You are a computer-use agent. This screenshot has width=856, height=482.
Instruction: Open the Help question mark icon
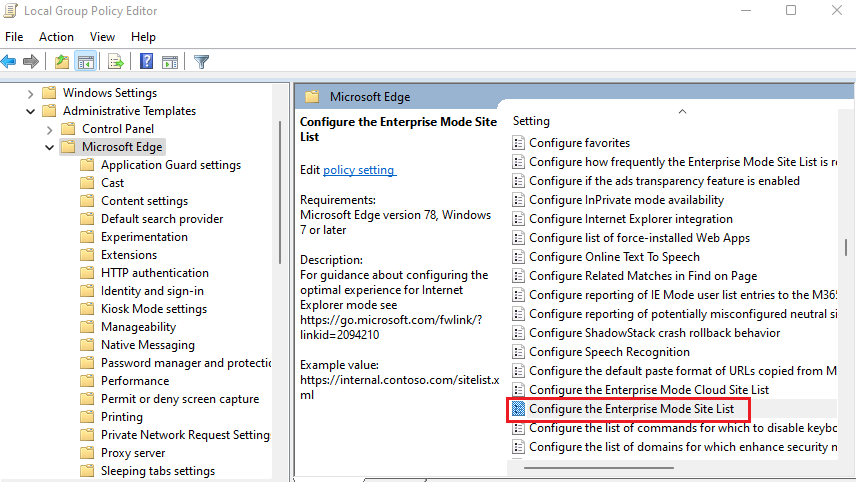pyautogui.click(x=146, y=61)
